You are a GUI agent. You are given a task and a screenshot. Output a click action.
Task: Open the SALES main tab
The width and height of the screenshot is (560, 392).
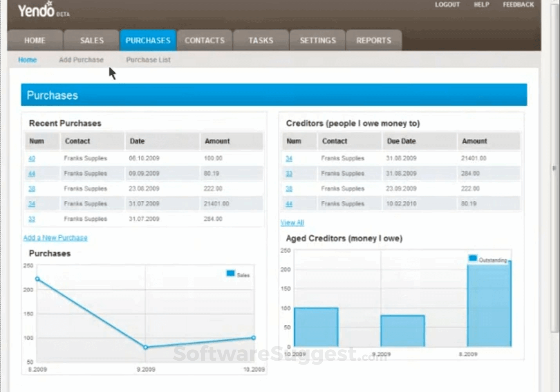(x=92, y=40)
